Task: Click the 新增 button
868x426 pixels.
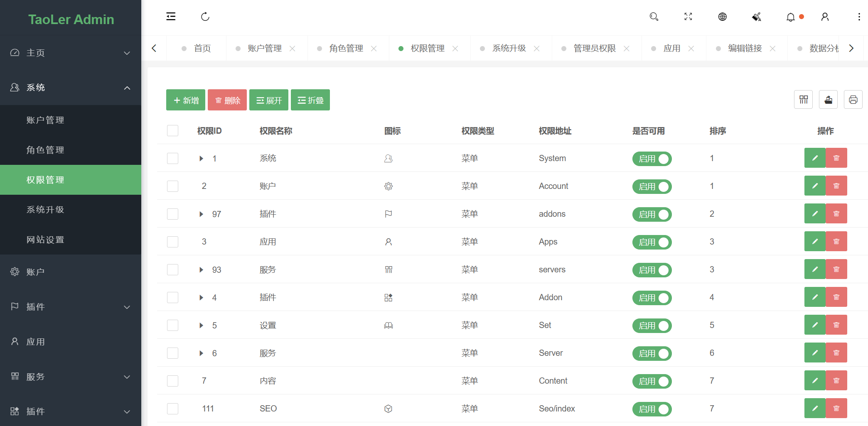Action: 185,100
